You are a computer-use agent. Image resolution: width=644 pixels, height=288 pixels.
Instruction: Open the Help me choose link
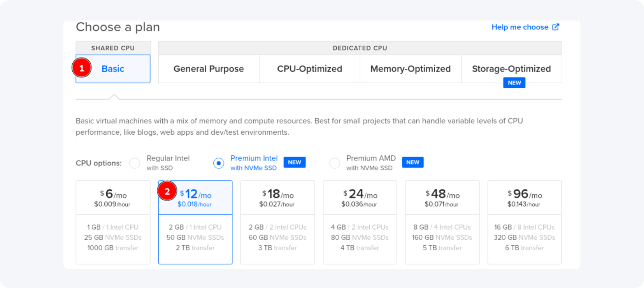tap(519, 27)
